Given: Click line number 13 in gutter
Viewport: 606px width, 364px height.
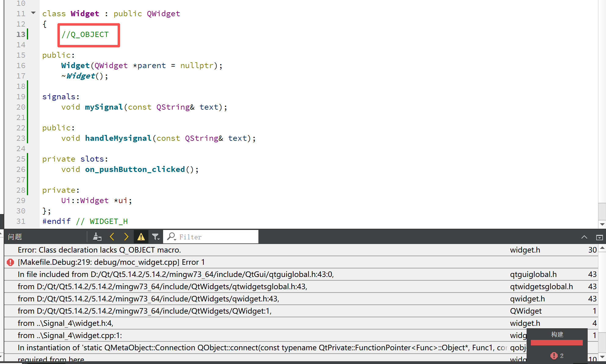Looking at the screenshot, I should 21,34.
